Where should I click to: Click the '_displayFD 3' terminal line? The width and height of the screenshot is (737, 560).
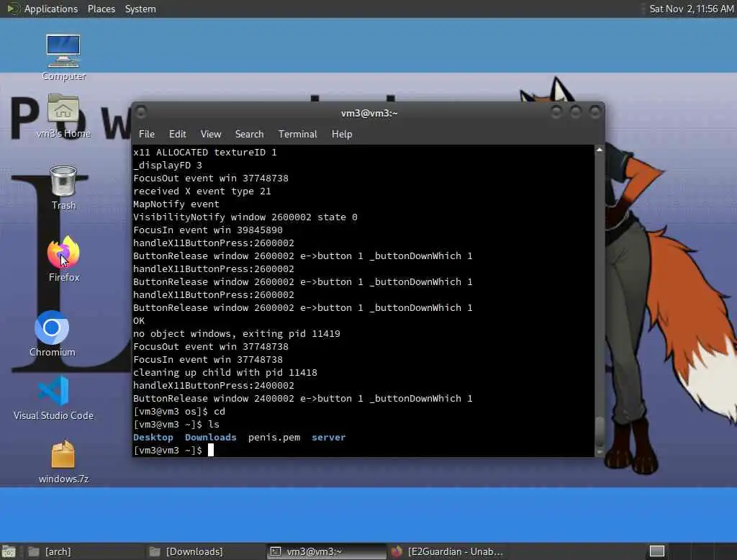[167, 165]
